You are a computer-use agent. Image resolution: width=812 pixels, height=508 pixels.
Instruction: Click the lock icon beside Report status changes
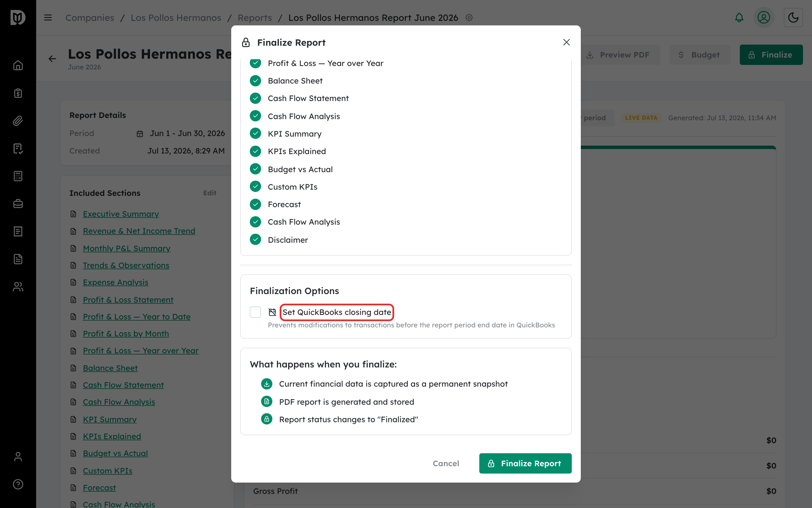coord(266,419)
